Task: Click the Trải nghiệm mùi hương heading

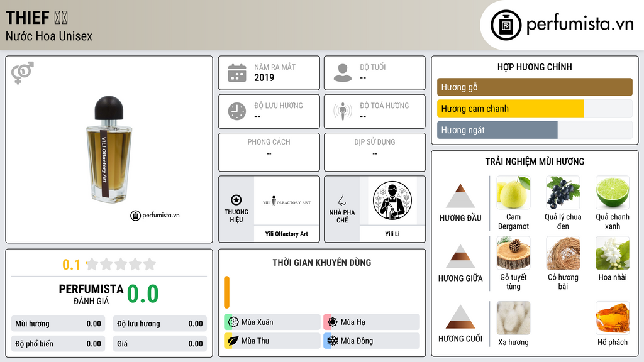Action: pos(535,162)
